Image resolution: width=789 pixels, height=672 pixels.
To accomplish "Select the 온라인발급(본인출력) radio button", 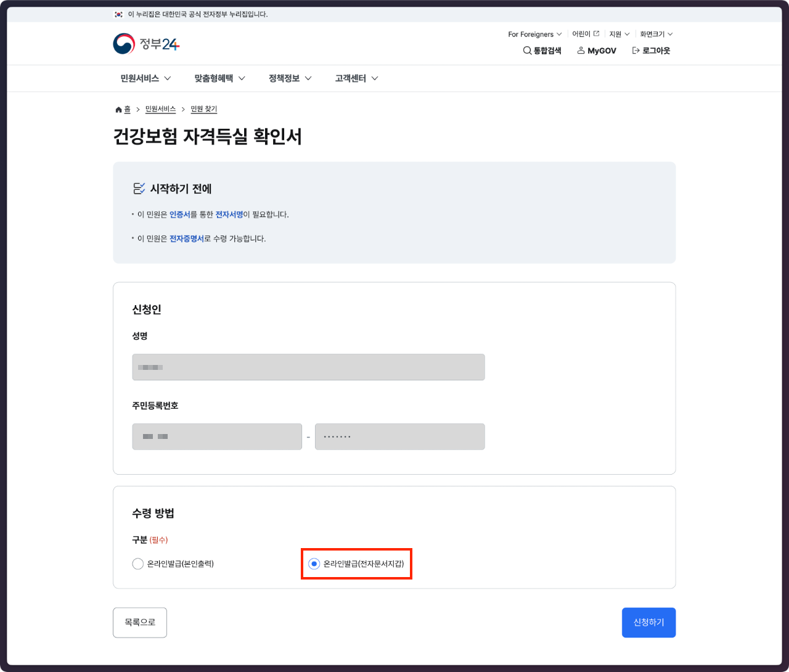I will click(x=137, y=563).
